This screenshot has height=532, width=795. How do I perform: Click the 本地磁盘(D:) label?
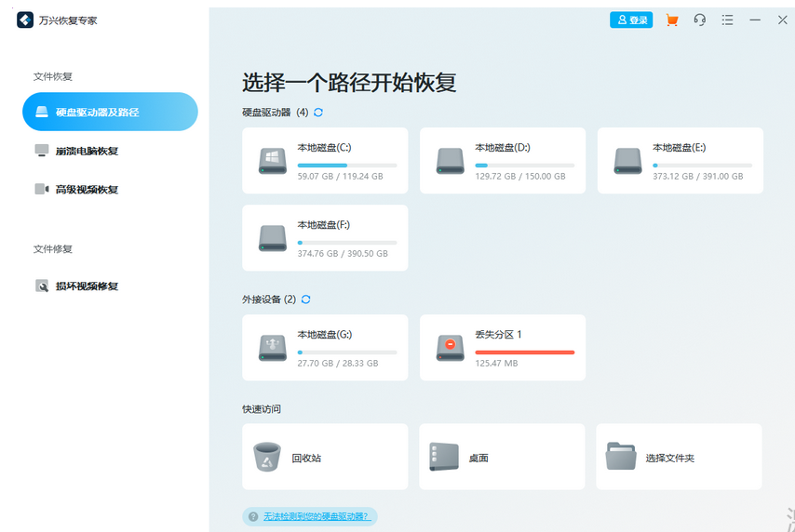point(503,148)
